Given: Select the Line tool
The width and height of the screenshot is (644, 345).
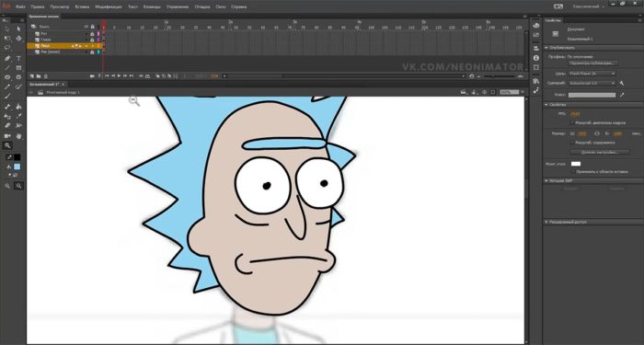Looking at the screenshot, I should tap(7, 68).
